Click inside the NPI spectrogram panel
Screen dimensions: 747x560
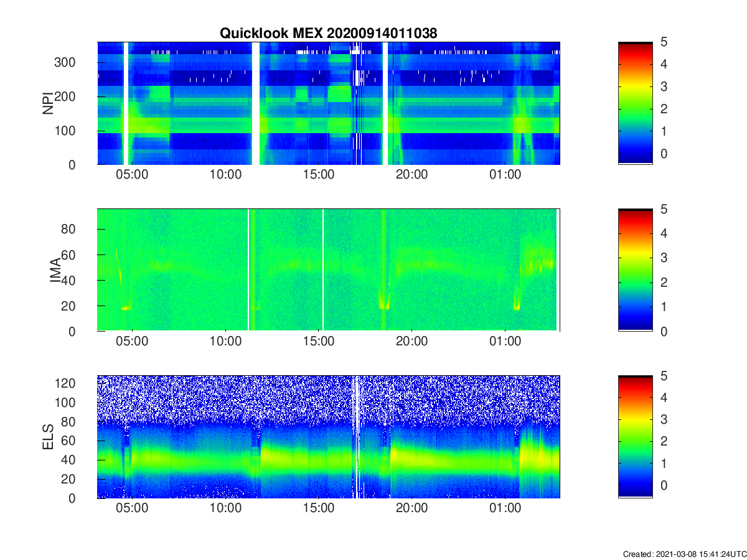(x=329, y=103)
